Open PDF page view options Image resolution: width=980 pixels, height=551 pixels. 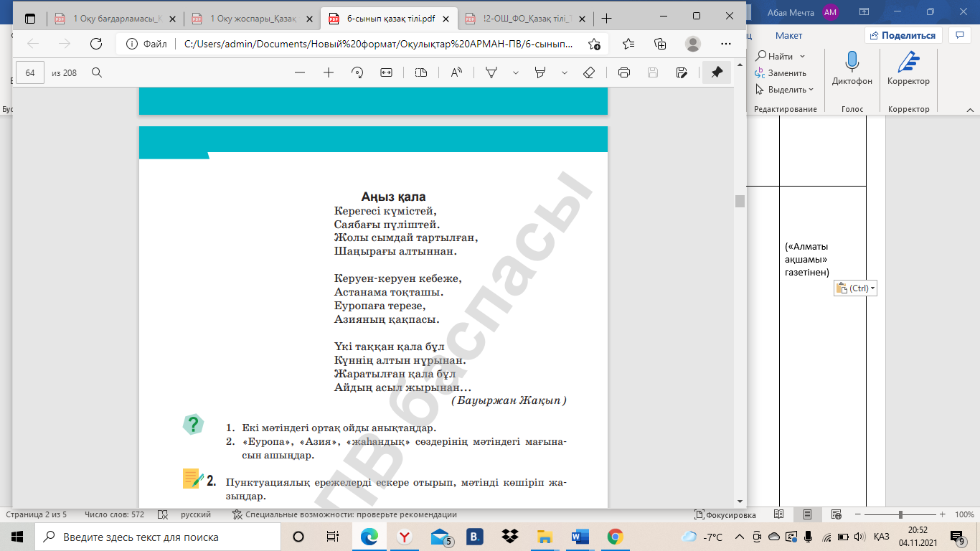point(421,72)
